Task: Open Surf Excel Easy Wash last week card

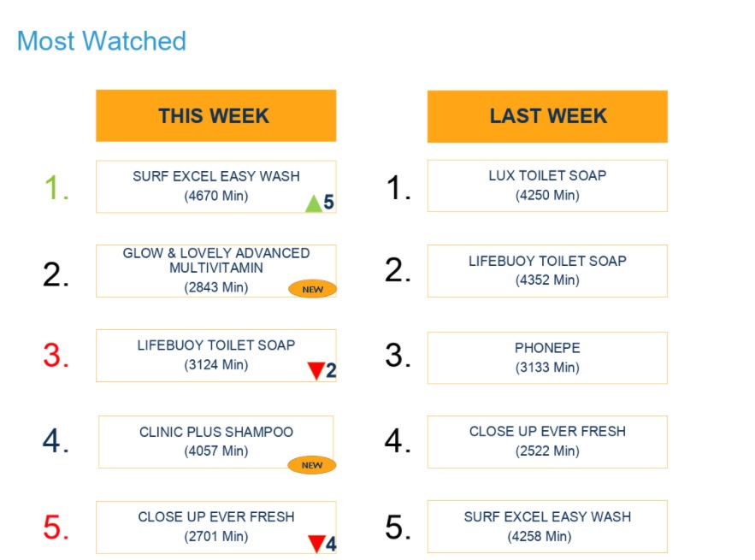Action: [x=547, y=526]
